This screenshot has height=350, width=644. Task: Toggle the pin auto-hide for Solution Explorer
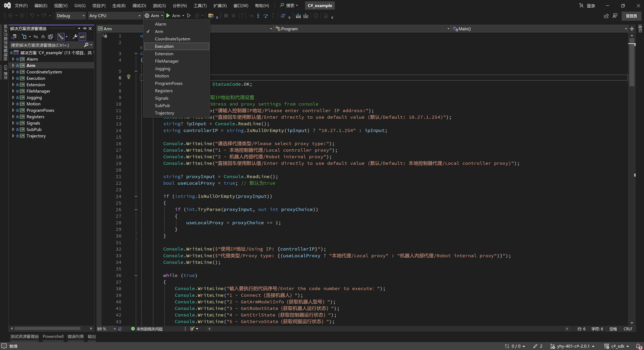coord(85,28)
